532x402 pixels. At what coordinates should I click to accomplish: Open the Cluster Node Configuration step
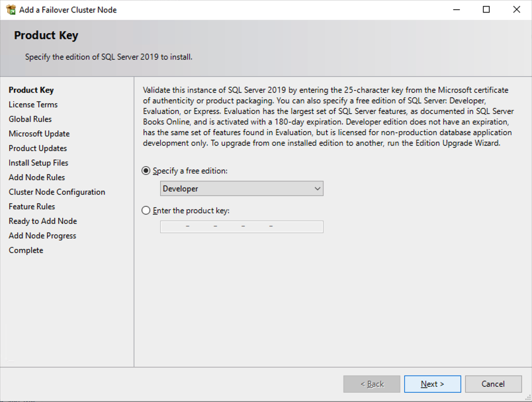57,192
